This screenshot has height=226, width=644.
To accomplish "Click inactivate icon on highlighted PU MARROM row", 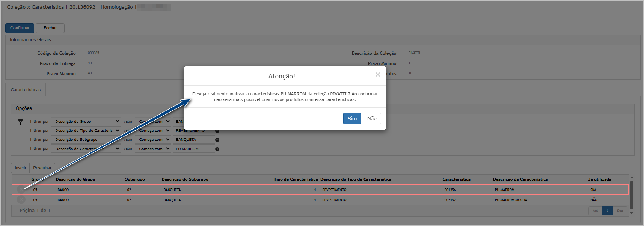I will 21,190.
